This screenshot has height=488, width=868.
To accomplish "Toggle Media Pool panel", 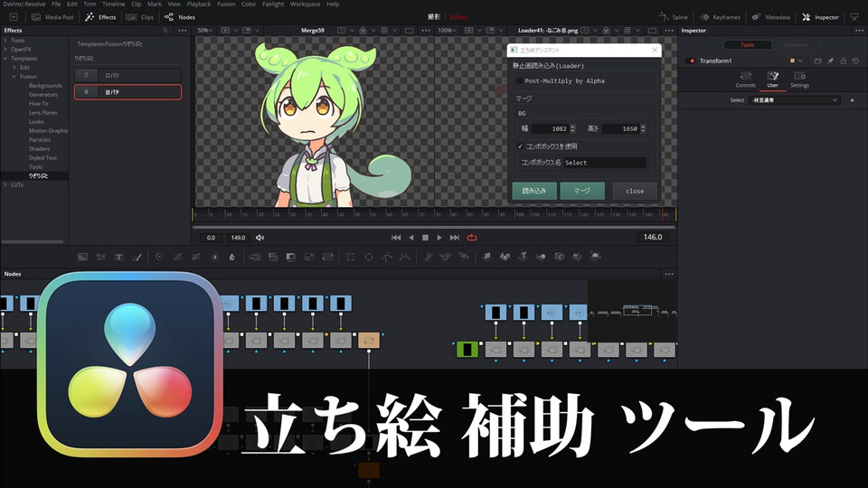I will pos(52,17).
